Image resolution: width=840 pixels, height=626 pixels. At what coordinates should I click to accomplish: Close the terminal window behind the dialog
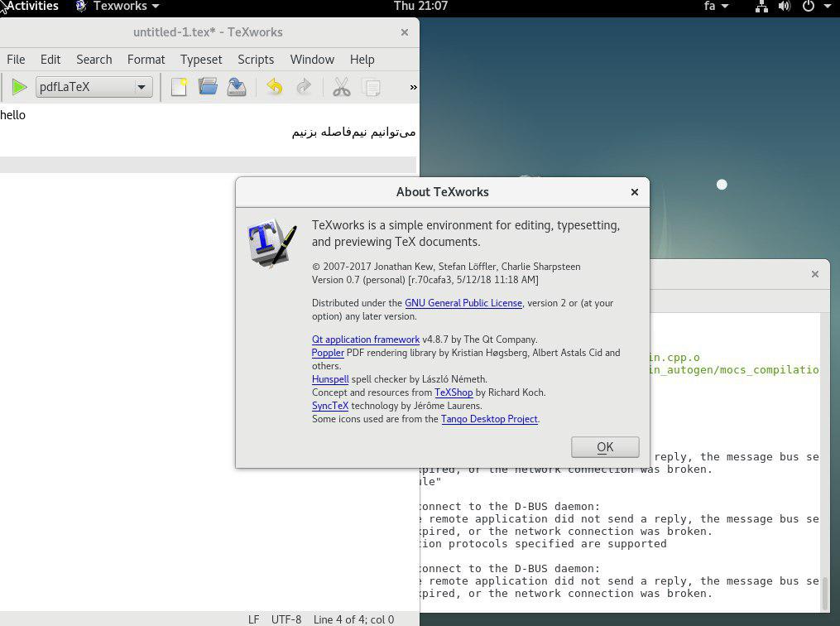pyautogui.click(x=815, y=274)
